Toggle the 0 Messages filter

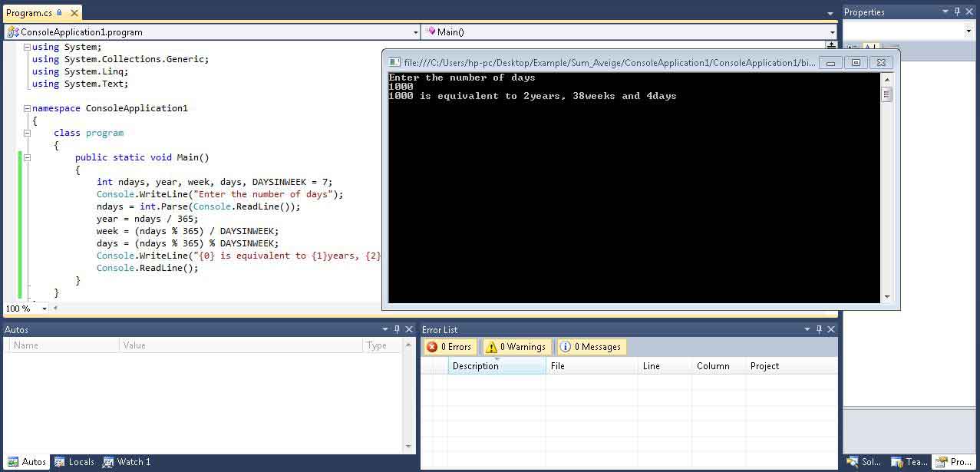591,347
